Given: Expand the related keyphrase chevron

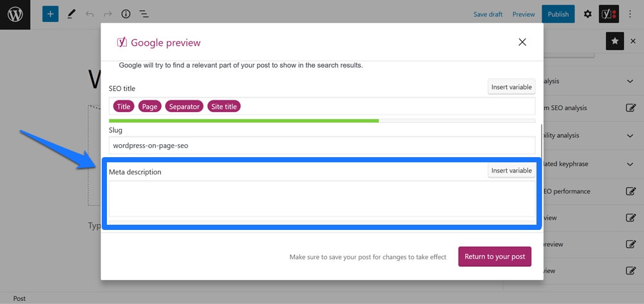Looking at the screenshot, I should point(630,164).
